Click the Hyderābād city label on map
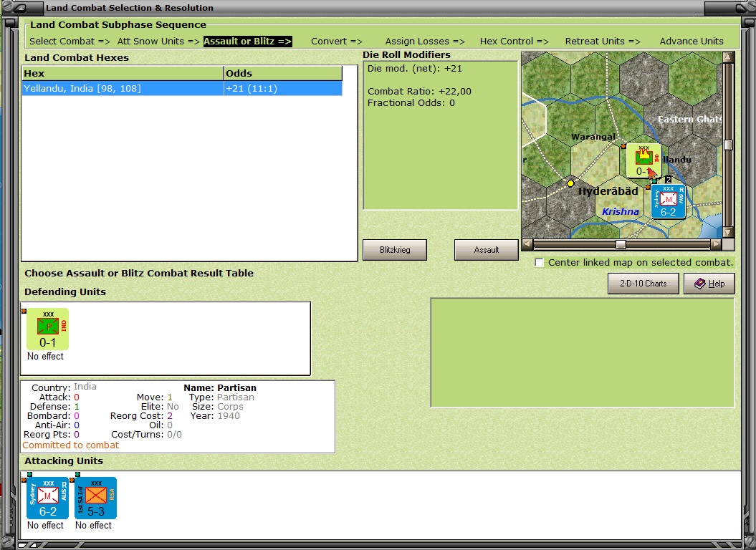The height and width of the screenshot is (550, 756). coord(608,191)
